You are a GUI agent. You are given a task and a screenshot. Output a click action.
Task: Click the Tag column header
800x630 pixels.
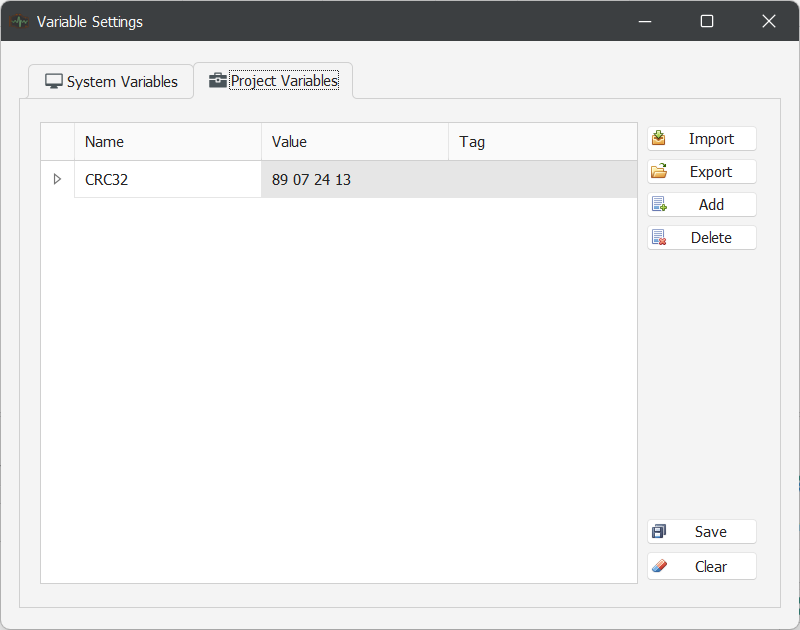point(542,142)
